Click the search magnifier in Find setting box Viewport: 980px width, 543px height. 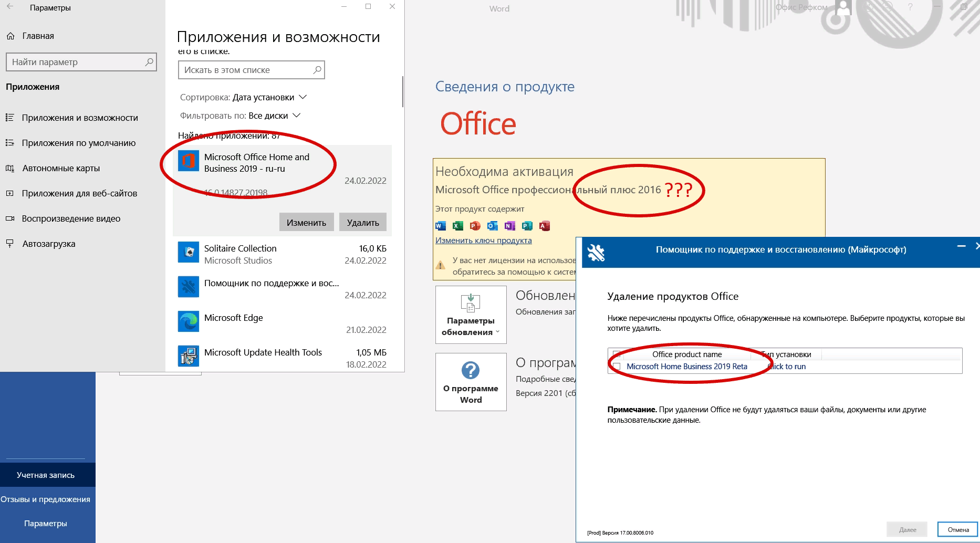coord(149,62)
